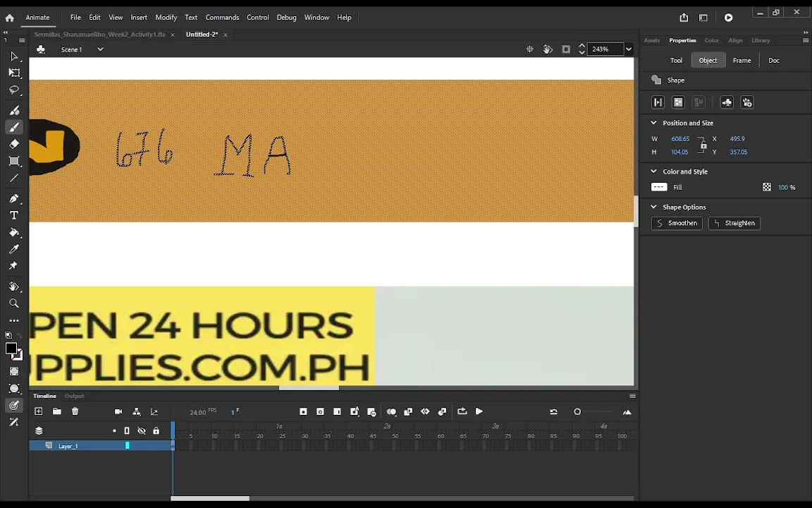Open the Quick Share and Publish icon
Viewport: 812px width, 508px height.
pyautogui.click(x=684, y=18)
